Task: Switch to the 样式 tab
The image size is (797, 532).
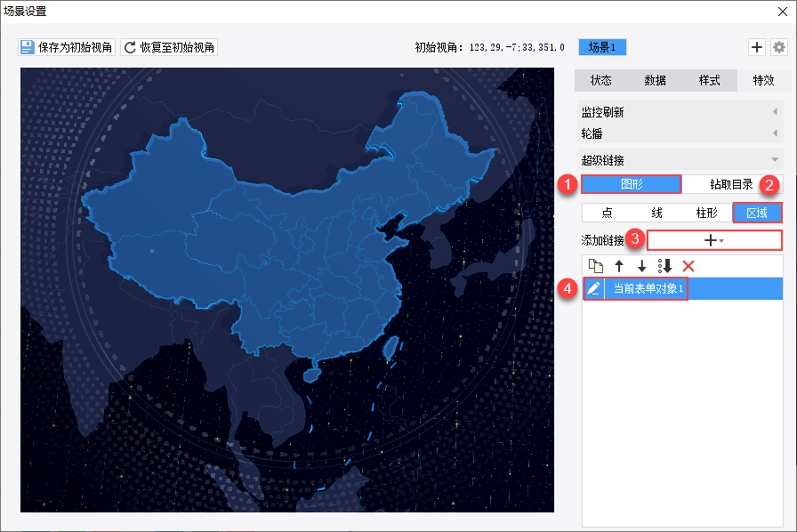Action: click(x=709, y=80)
